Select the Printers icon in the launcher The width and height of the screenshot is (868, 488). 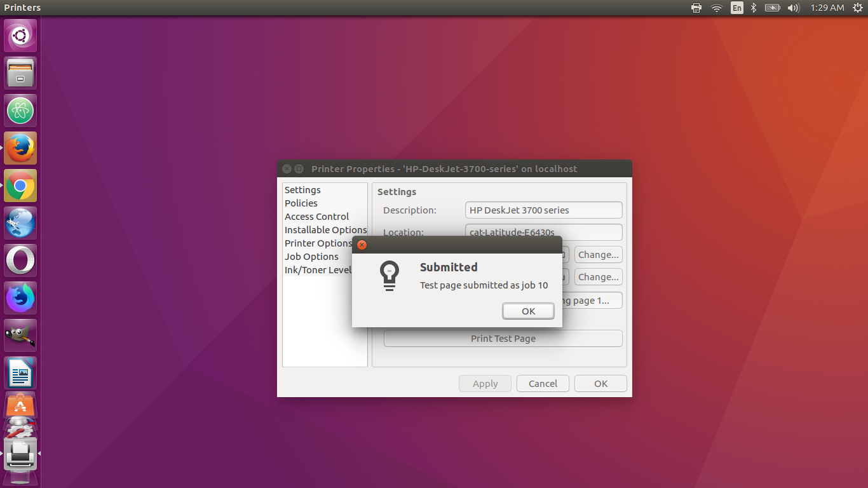[x=20, y=454]
